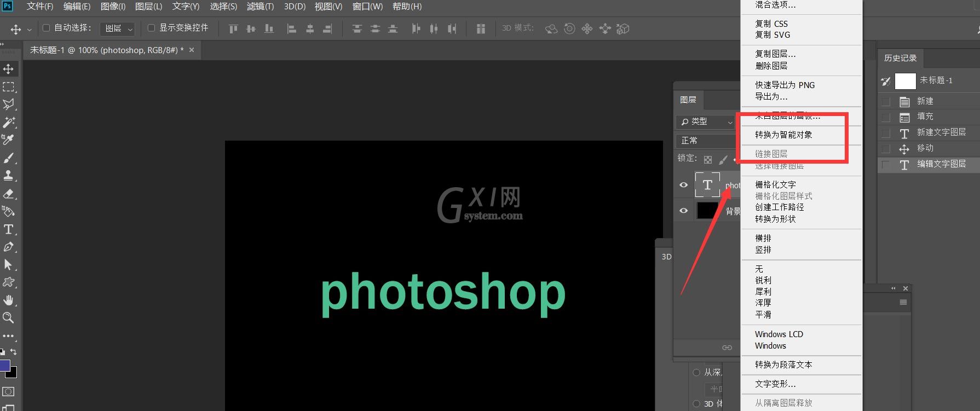Image resolution: width=980 pixels, height=411 pixels.
Task: Click the 未标题-1 history snapshot thumbnail
Action: point(905,81)
